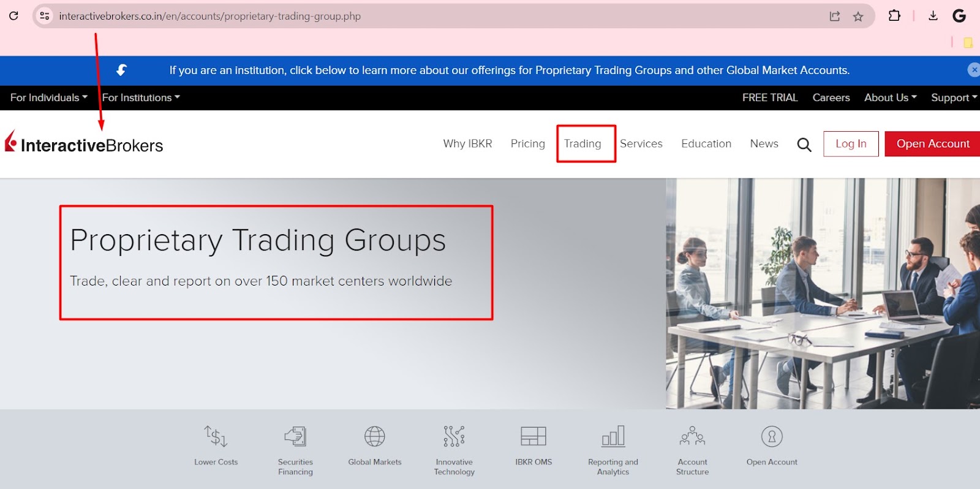Select the Reporting and Analytics chart icon
The height and width of the screenshot is (489, 980).
(x=613, y=436)
